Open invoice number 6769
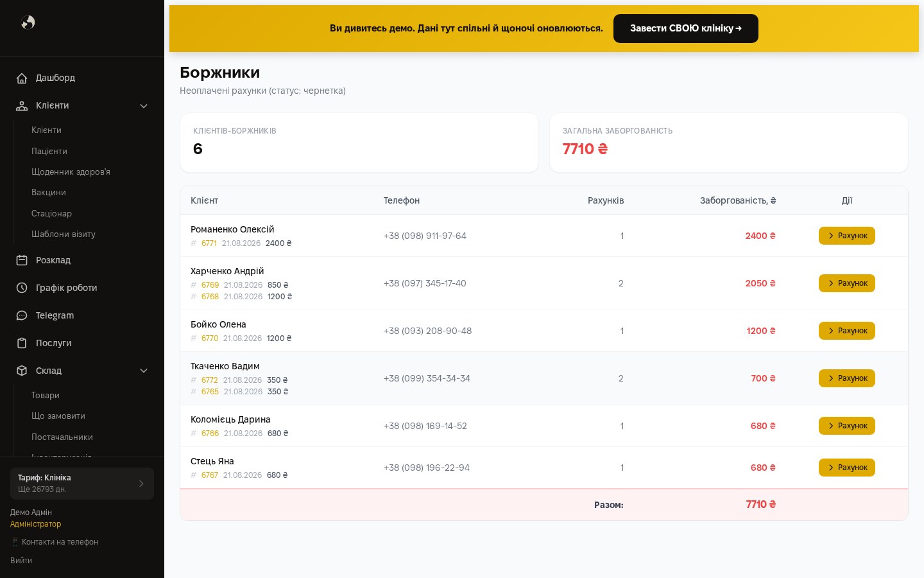Screen dimensions: 924x578 click(x=210, y=285)
